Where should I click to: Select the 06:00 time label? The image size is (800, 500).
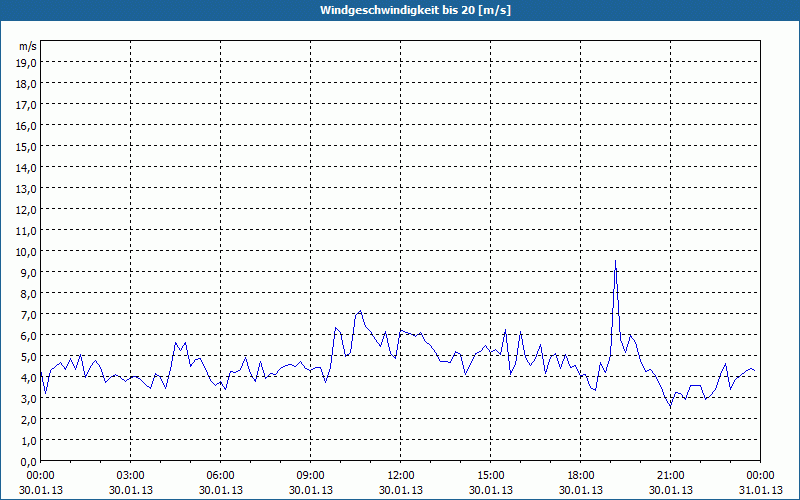coord(220,476)
